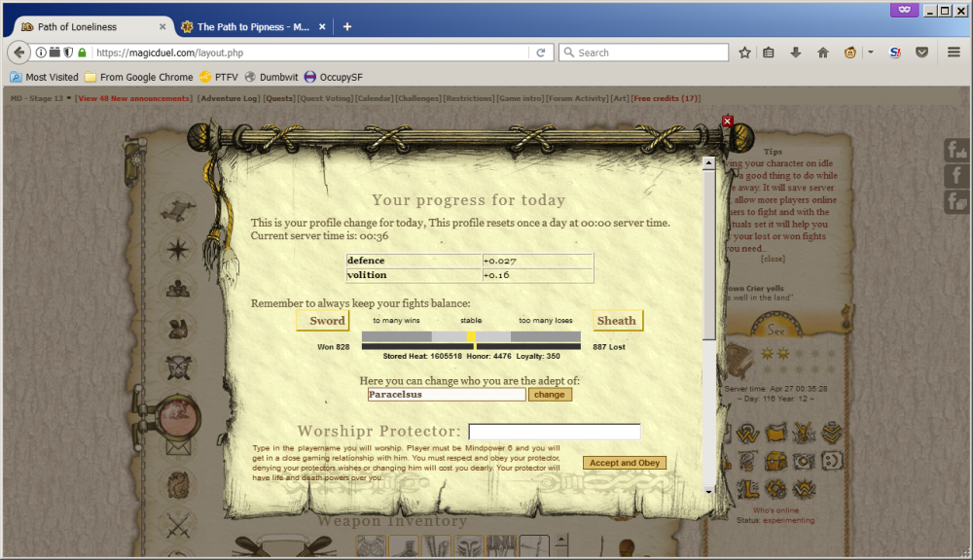
Task: Click the Firefox home icon
Action: tap(822, 52)
